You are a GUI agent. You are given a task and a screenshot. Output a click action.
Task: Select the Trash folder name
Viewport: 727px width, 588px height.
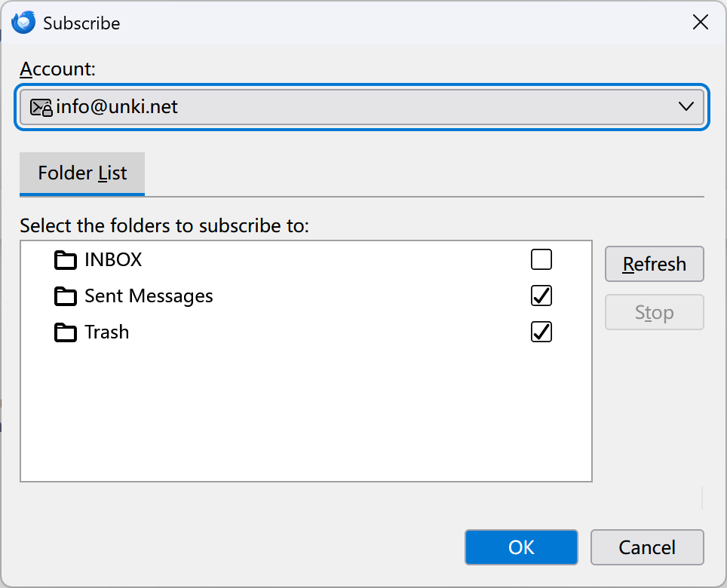click(106, 332)
